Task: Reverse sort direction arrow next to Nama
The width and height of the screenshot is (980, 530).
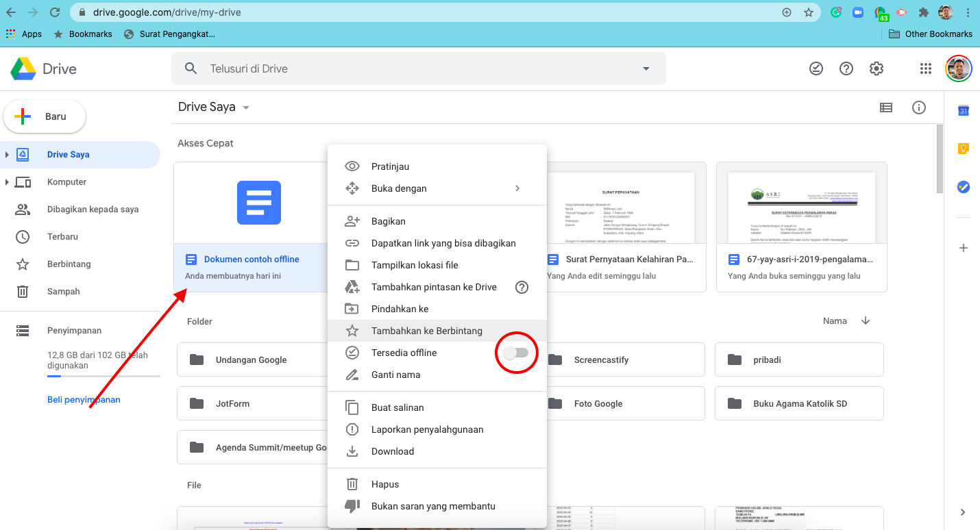Action: [x=866, y=321]
